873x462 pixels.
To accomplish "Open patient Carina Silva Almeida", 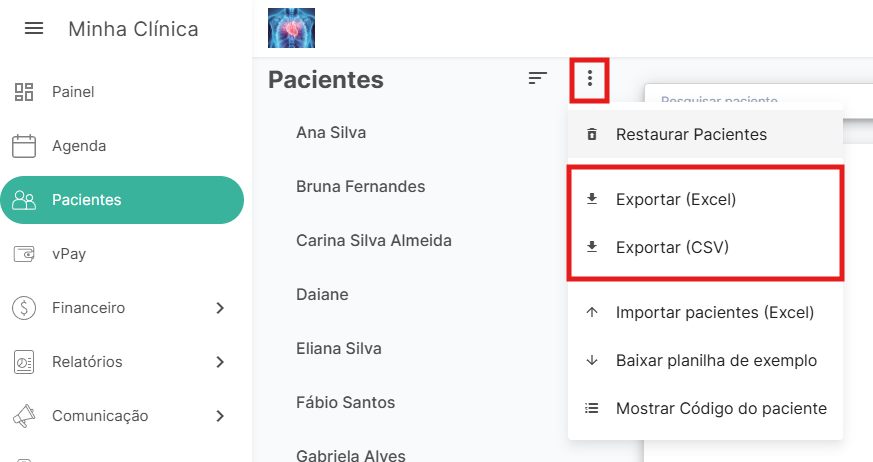I will [374, 240].
